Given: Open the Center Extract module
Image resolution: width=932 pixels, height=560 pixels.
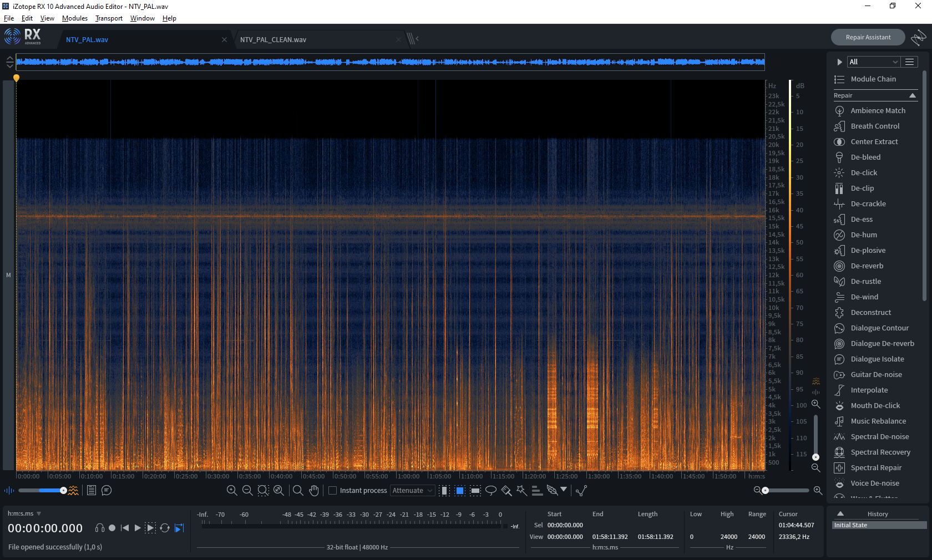Looking at the screenshot, I should pyautogui.click(x=877, y=142).
